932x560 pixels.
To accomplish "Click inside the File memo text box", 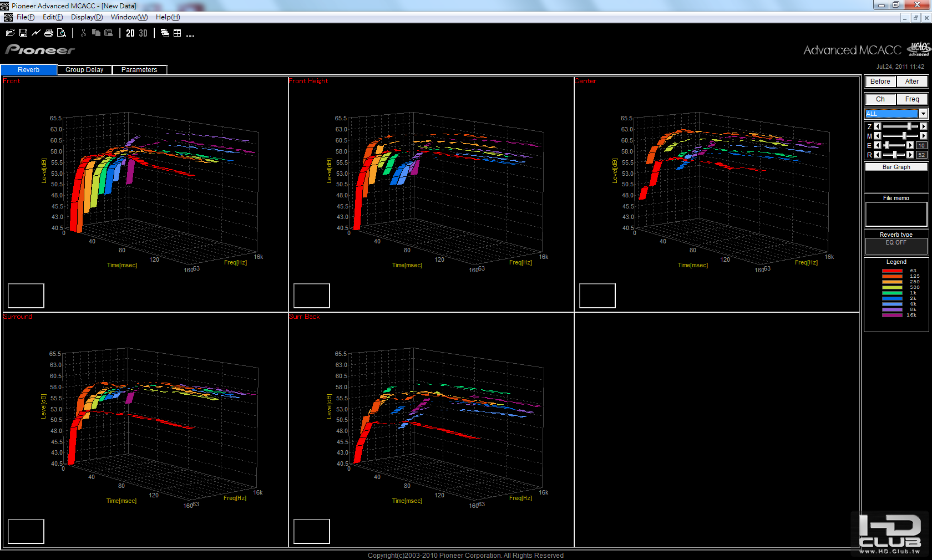I will [x=896, y=214].
